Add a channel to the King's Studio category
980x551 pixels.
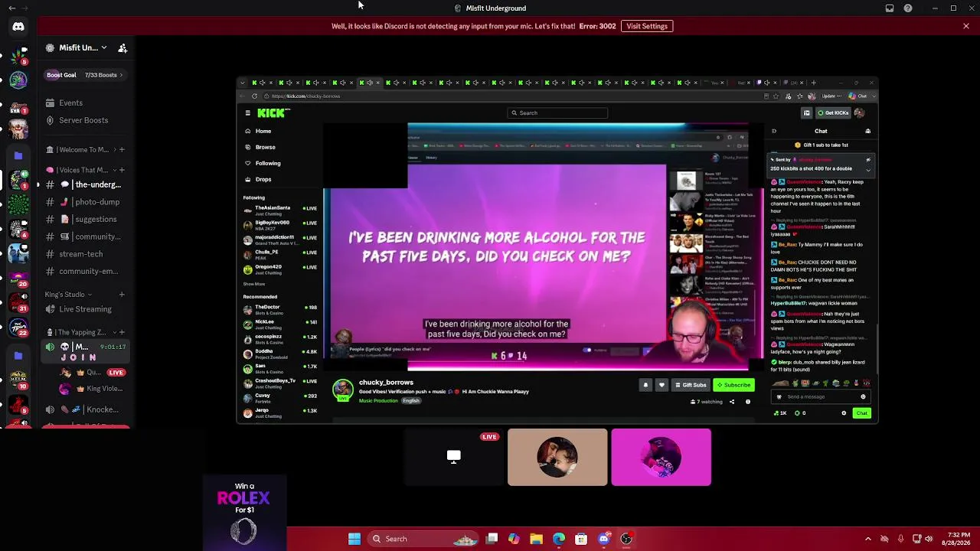tap(122, 295)
